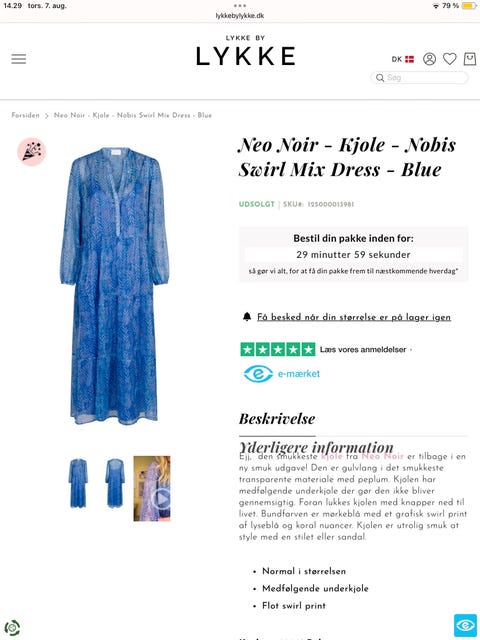Viewport: 480px width, 640px height.
Task: Open the hamburger navigation menu
Action: [x=18, y=59]
